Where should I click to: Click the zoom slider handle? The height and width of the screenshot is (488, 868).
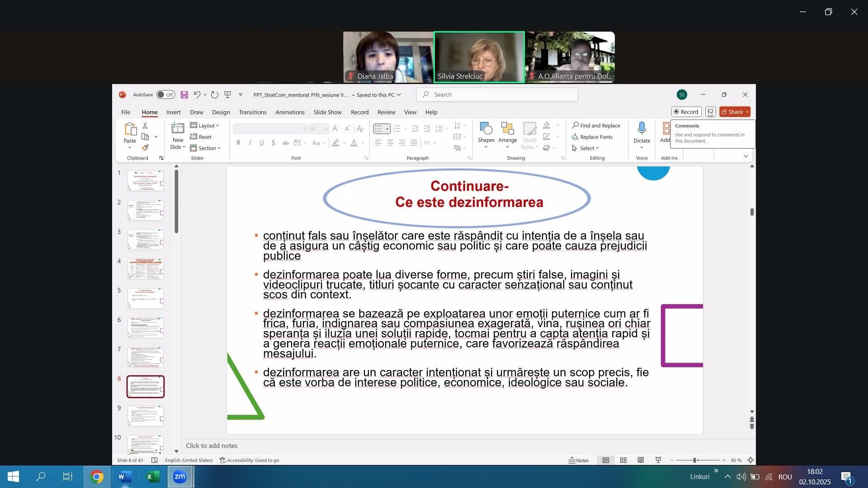point(695,460)
